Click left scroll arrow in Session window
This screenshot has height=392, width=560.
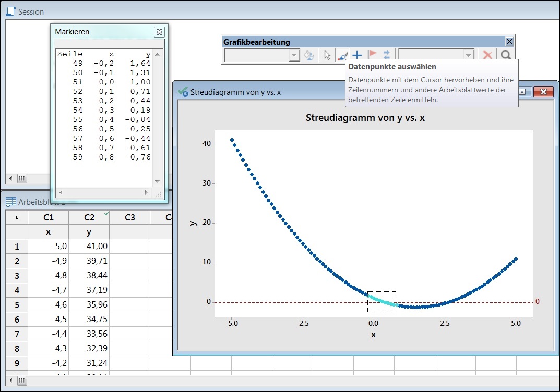[11, 178]
